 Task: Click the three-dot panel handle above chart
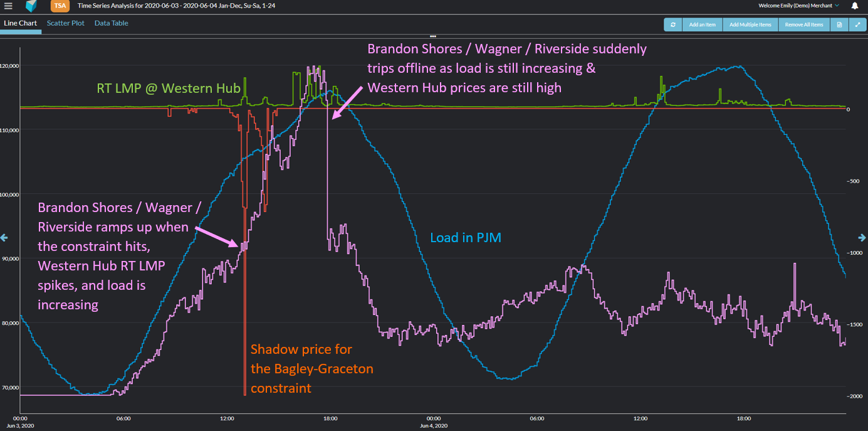pyautogui.click(x=433, y=36)
